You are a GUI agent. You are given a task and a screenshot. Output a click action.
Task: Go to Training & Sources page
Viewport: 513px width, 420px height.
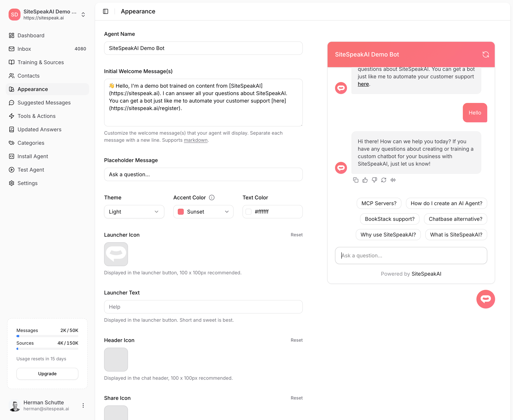41,62
